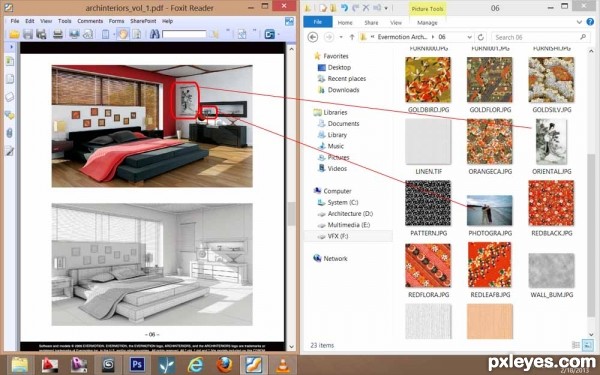Open a file with Foxit's folder icon
This screenshot has height=375, width=600.
point(14,34)
